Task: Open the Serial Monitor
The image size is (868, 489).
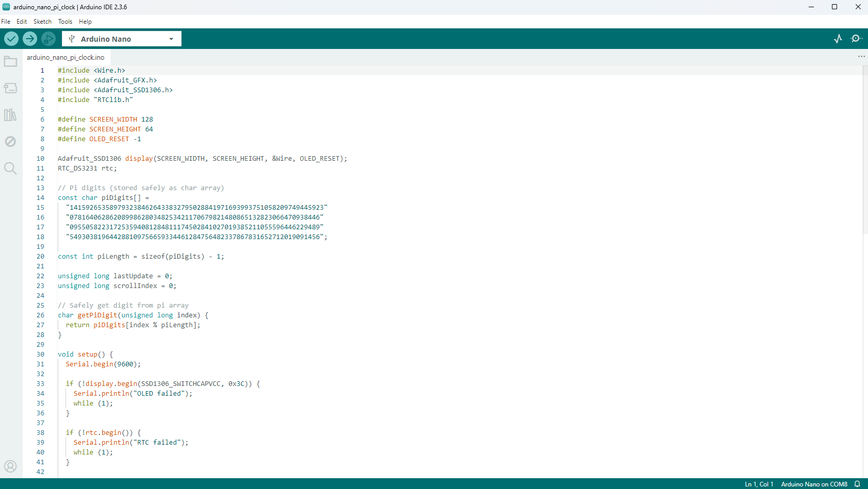Action: click(x=856, y=39)
